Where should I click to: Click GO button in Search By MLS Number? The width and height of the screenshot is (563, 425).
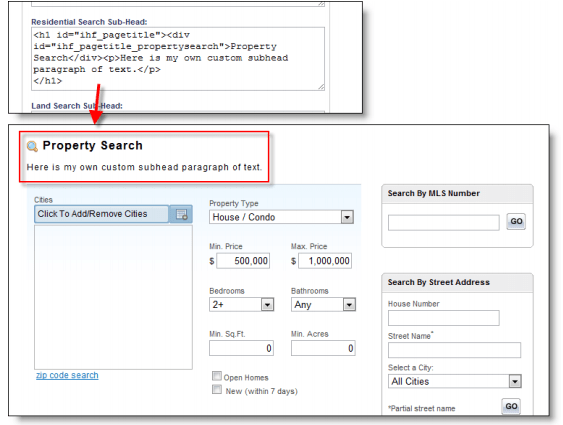coord(516,221)
